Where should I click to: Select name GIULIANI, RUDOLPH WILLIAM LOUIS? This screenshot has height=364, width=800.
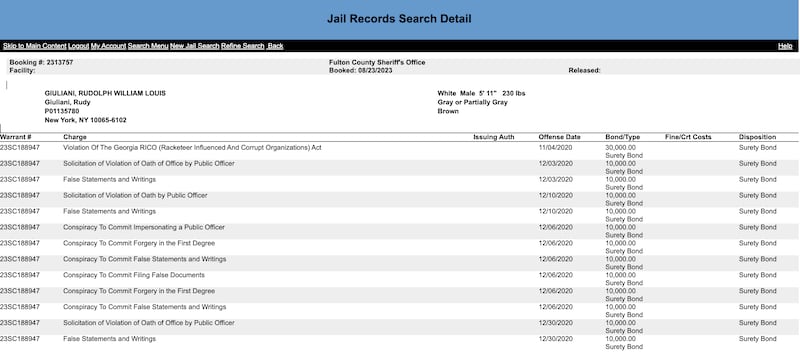pyautogui.click(x=105, y=93)
